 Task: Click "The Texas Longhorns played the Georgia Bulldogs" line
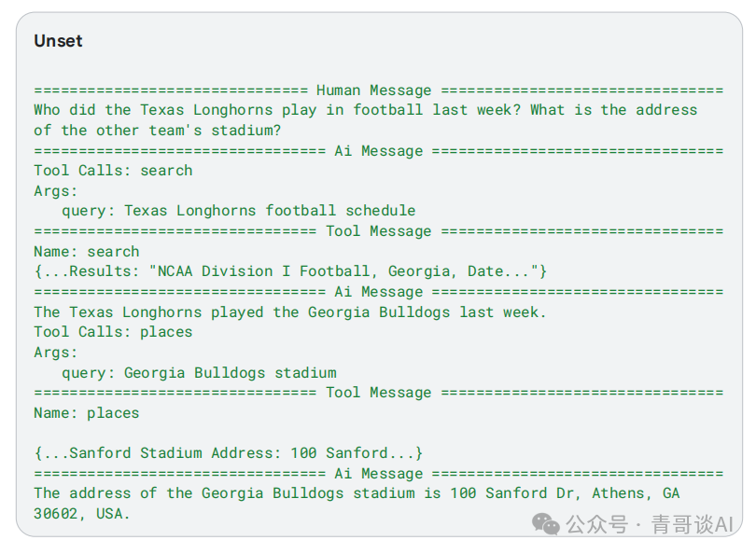[x=290, y=312]
